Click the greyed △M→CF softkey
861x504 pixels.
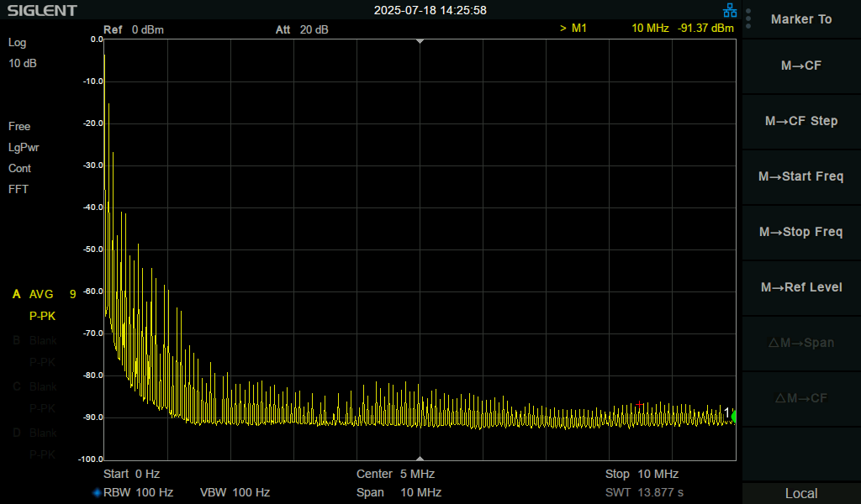801,398
